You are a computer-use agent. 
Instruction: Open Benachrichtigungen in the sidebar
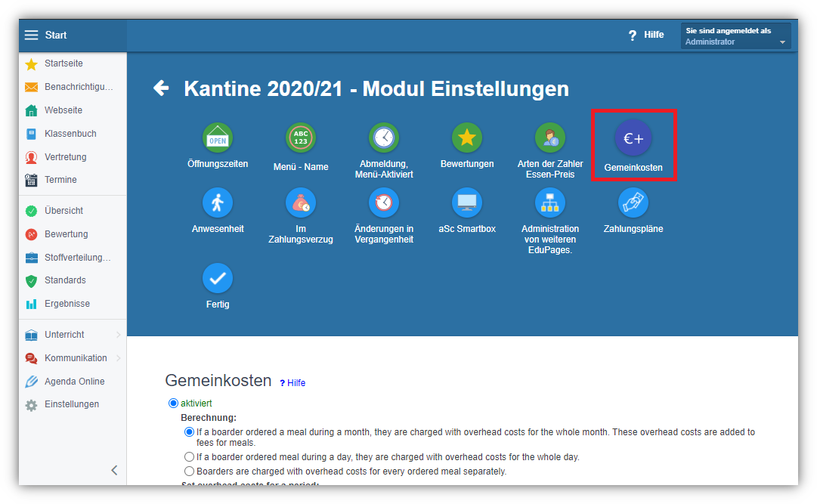(79, 87)
